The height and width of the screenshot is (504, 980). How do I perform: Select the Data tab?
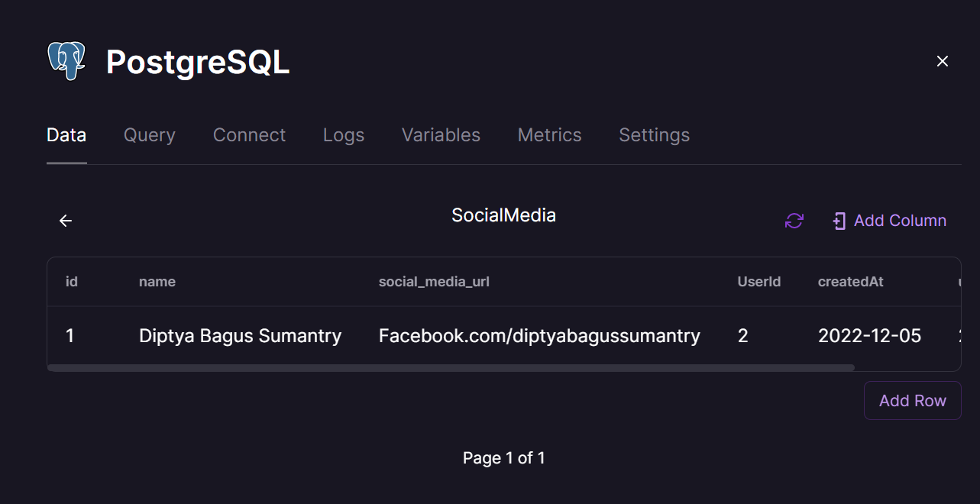click(x=66, y=134)
